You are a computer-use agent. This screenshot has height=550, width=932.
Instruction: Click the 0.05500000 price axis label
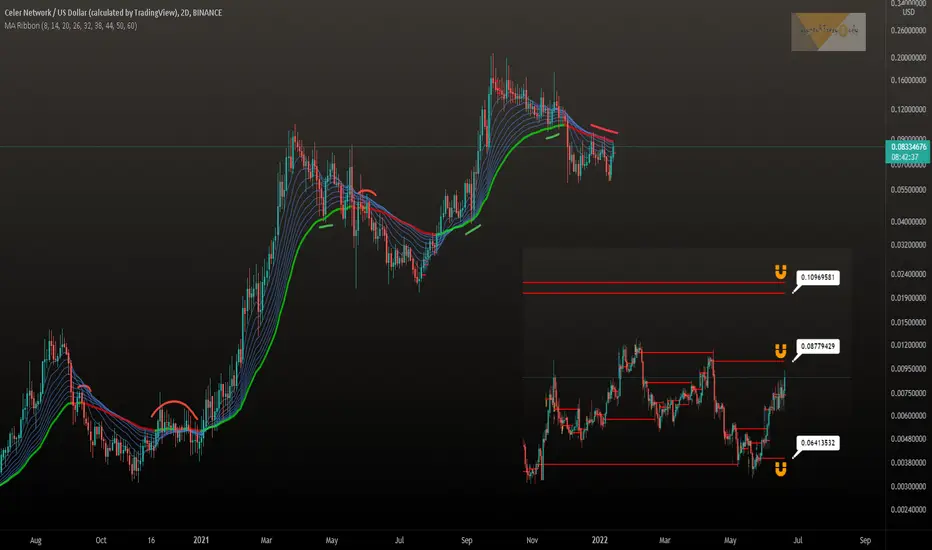pos(908,190)
